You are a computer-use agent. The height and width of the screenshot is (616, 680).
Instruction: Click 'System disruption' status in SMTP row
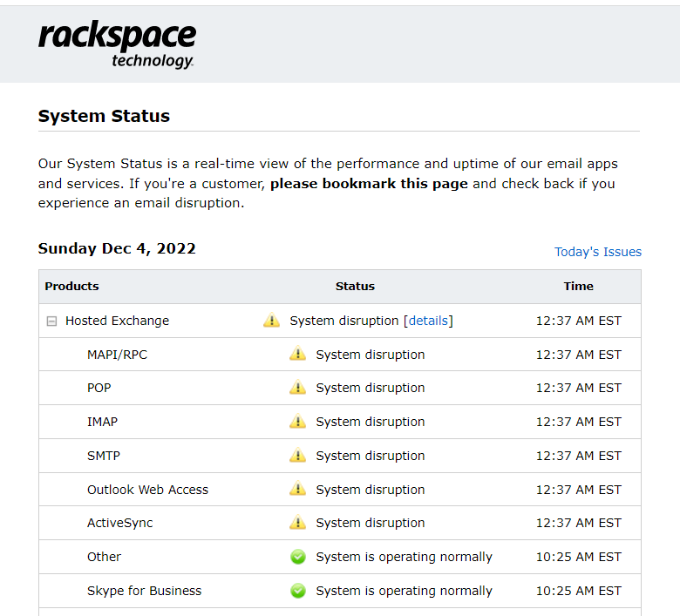[370, 456]
